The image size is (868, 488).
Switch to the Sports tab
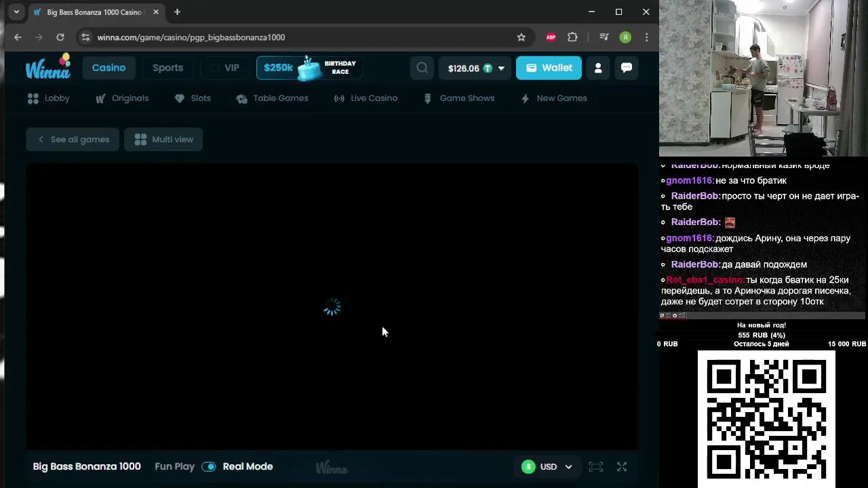167,68
